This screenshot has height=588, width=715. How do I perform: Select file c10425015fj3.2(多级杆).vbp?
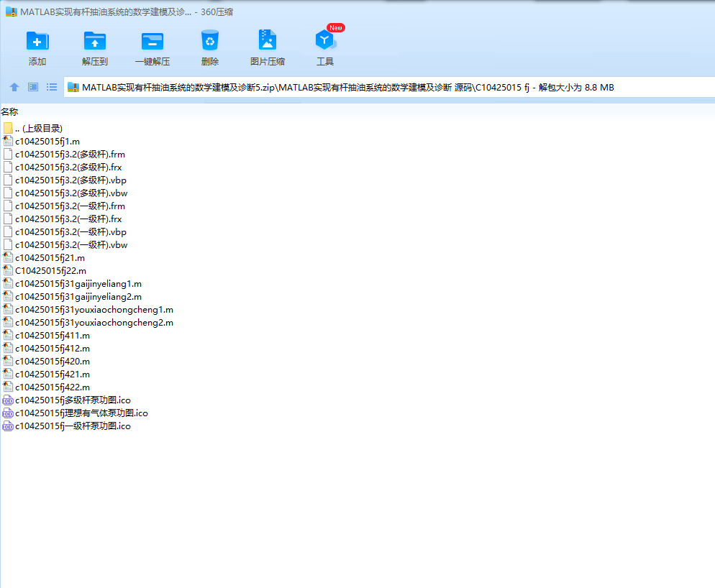click(x=65, y=180)
